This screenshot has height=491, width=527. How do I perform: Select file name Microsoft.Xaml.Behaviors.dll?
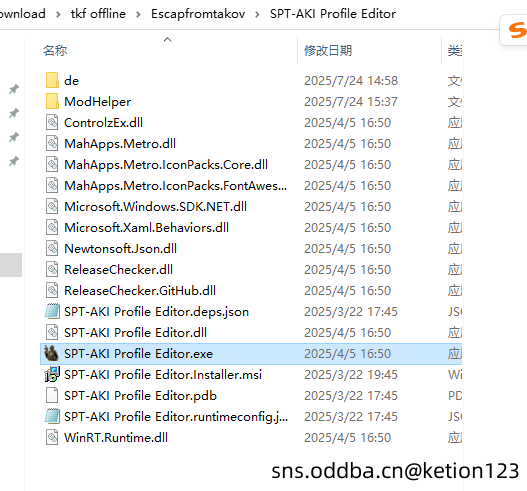pyautogui.click(x=147, y=228)
